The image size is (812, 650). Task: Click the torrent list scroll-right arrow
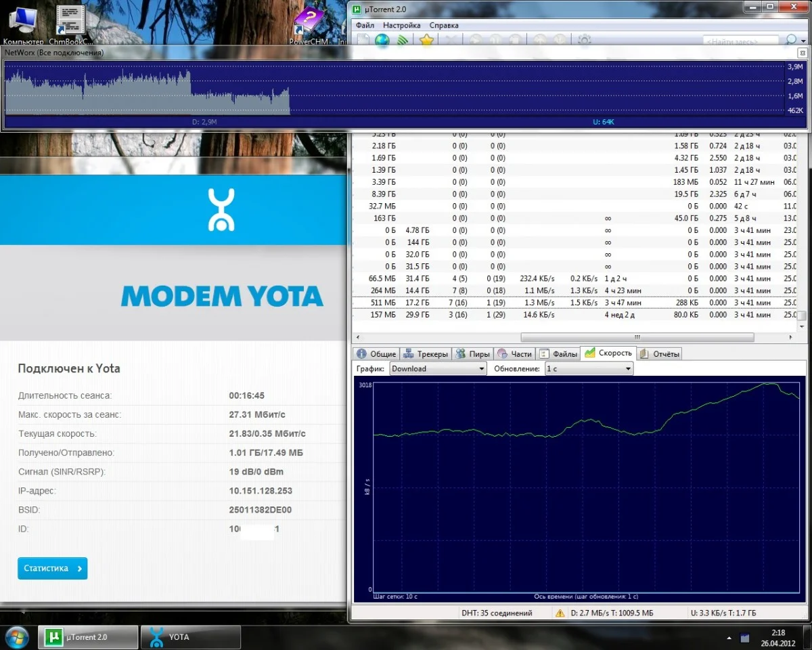coord(791,337)
